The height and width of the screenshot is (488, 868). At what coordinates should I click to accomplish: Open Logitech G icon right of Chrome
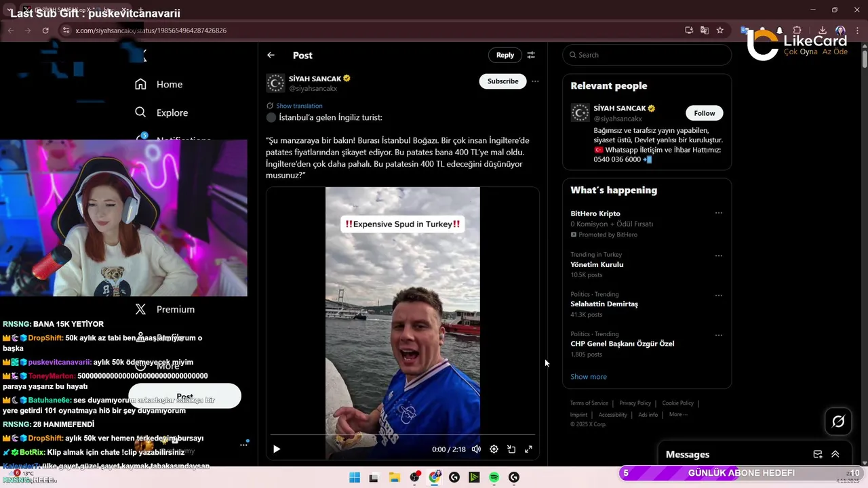[x=454, y=477]
